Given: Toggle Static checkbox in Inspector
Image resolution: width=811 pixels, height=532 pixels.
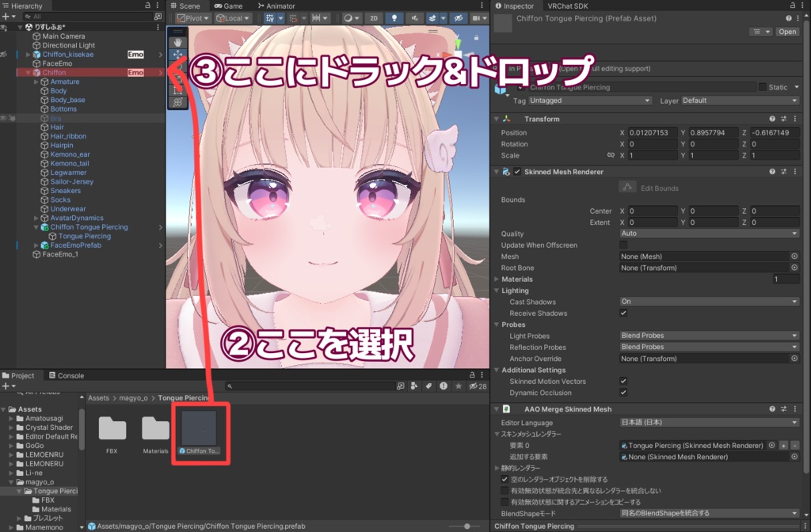Looking at the screenshot, I should point(763,87).
